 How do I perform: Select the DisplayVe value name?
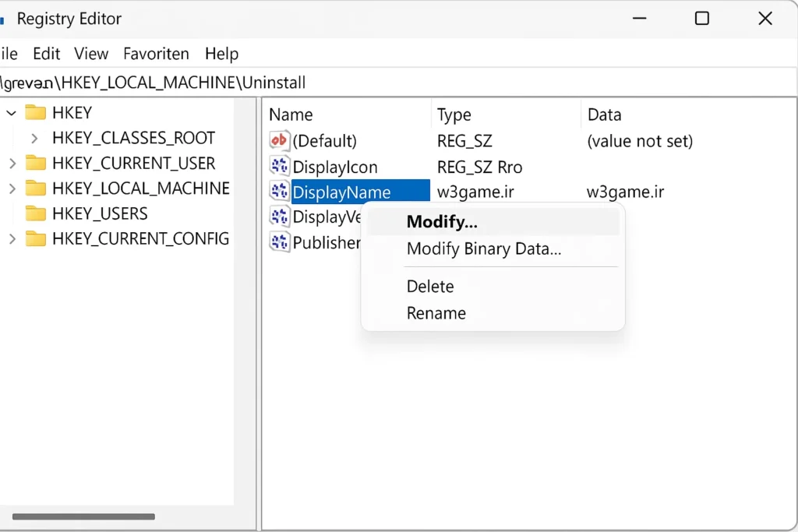(x=327, y=217)
